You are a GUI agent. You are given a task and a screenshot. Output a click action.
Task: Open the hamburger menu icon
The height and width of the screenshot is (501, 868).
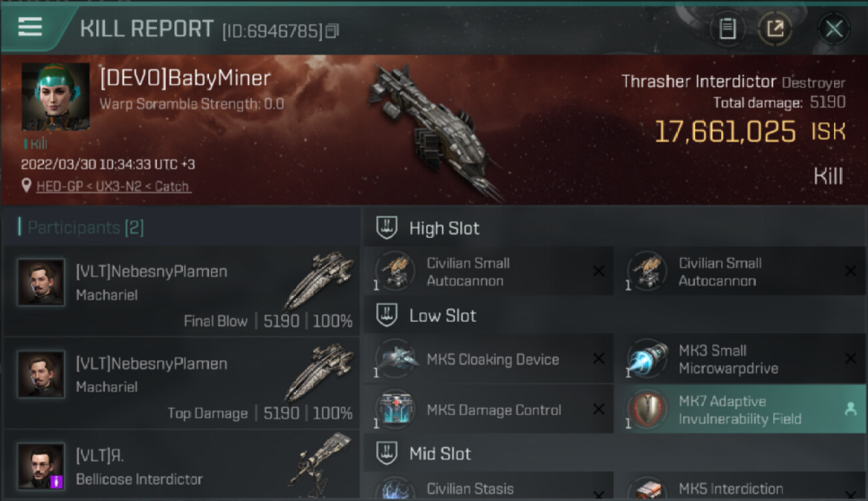[x=30, y=27]
